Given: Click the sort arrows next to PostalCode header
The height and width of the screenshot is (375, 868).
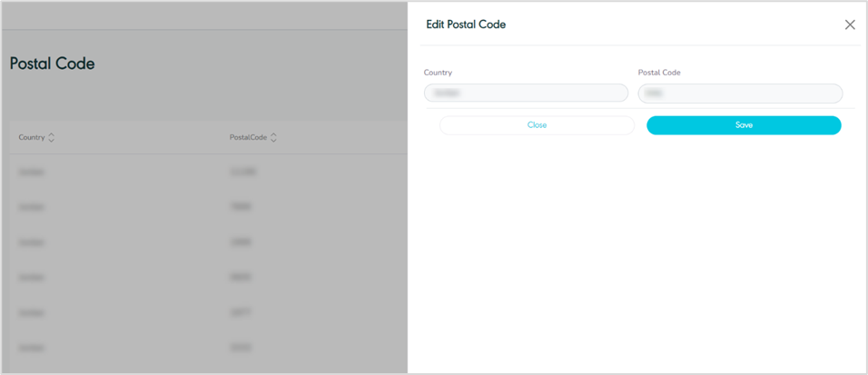Looking at the screenshot, I should tap(273, 138).
